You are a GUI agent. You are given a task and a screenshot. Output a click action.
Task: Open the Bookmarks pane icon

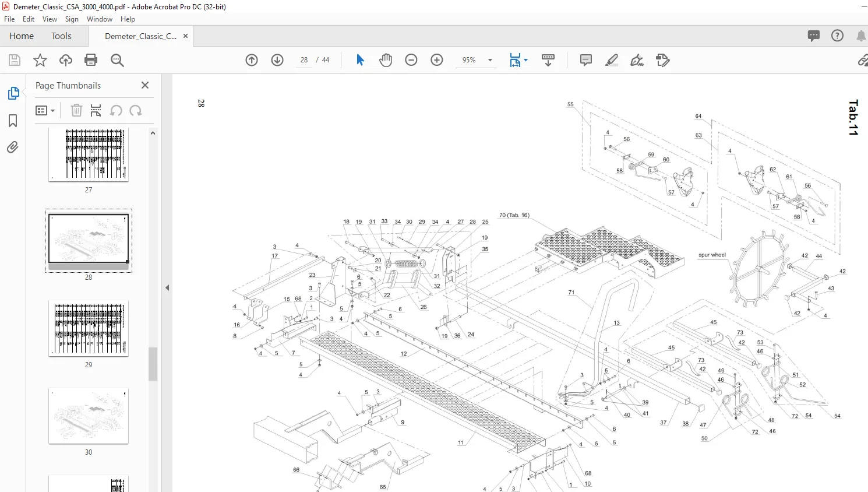pyautogui.click(x=13, y=121)
